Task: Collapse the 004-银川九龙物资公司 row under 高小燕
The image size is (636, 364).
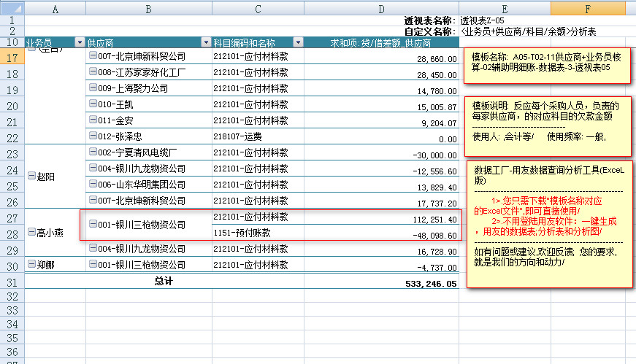Action: click(92, 249)
